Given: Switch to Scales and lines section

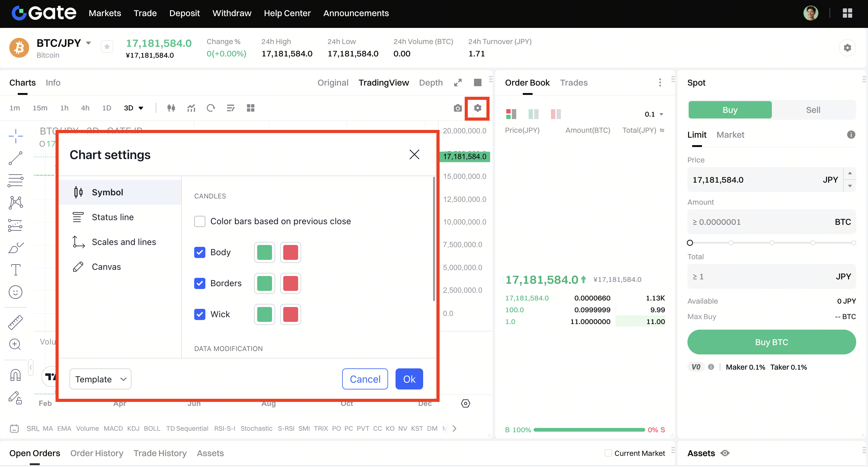Looking at the screenshot, I should pyautogui.click(x=124, y=242).
